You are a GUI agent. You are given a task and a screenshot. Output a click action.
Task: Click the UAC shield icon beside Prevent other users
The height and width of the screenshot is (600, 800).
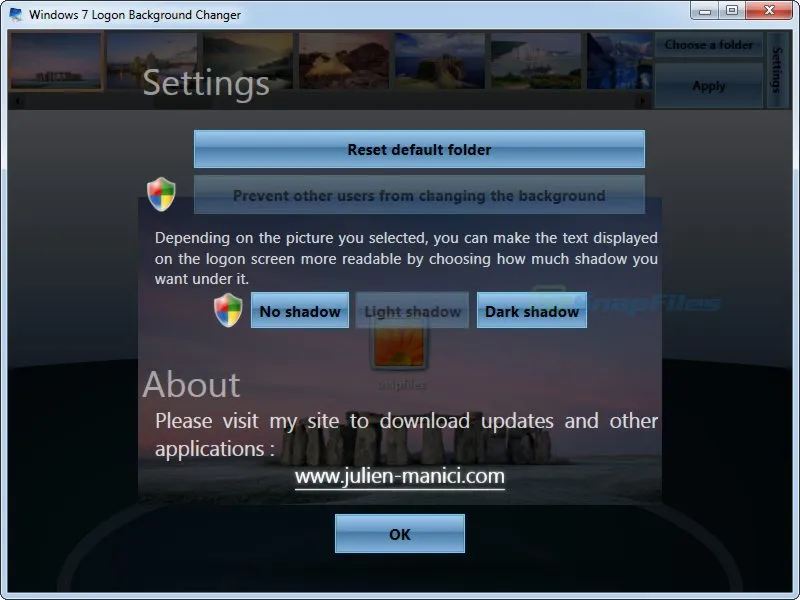coord(161,194)
